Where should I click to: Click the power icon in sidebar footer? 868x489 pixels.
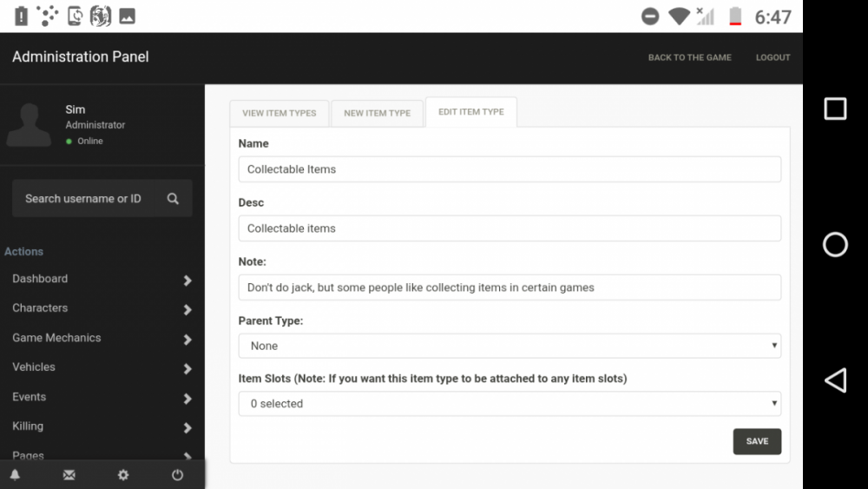177,475
